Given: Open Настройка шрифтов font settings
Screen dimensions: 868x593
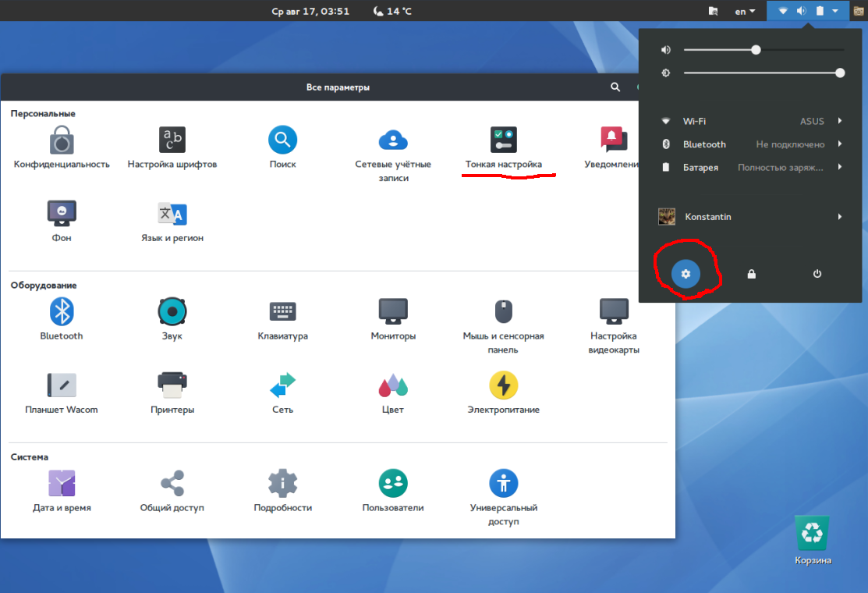Looking at the screenshot, I should (x=172, y=148).
